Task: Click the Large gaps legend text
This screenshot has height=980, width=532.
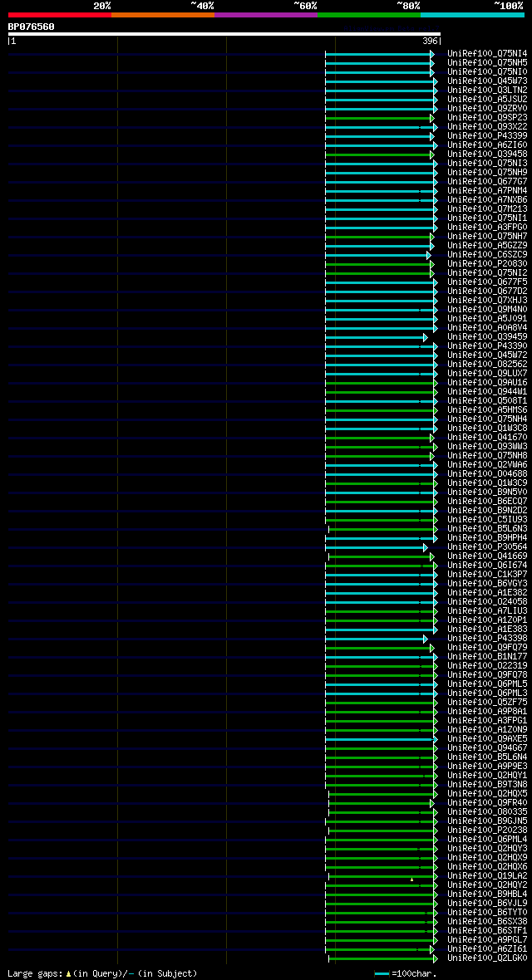Action: click(102, 973)
